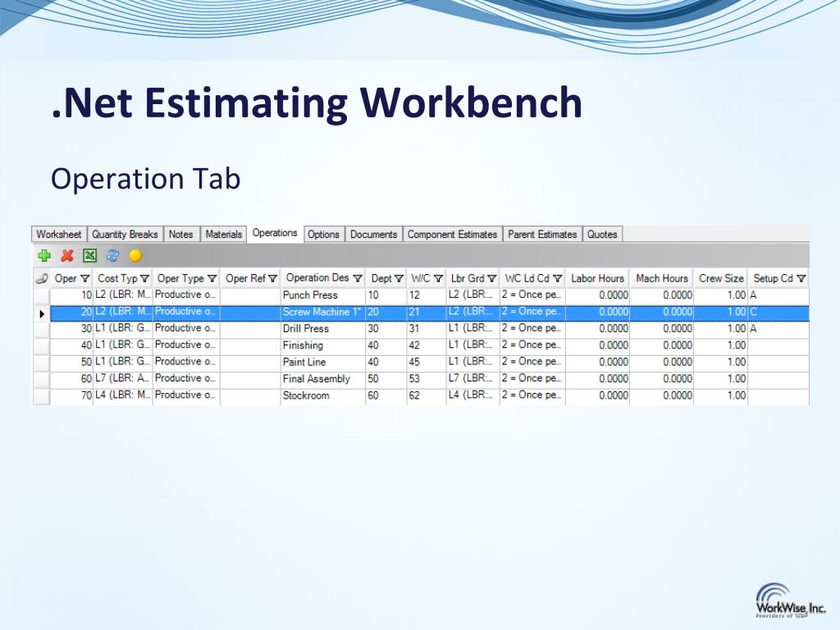The image size is (840, 630).
Task: Select operation number 10 cell
Action: coord(72,295)
